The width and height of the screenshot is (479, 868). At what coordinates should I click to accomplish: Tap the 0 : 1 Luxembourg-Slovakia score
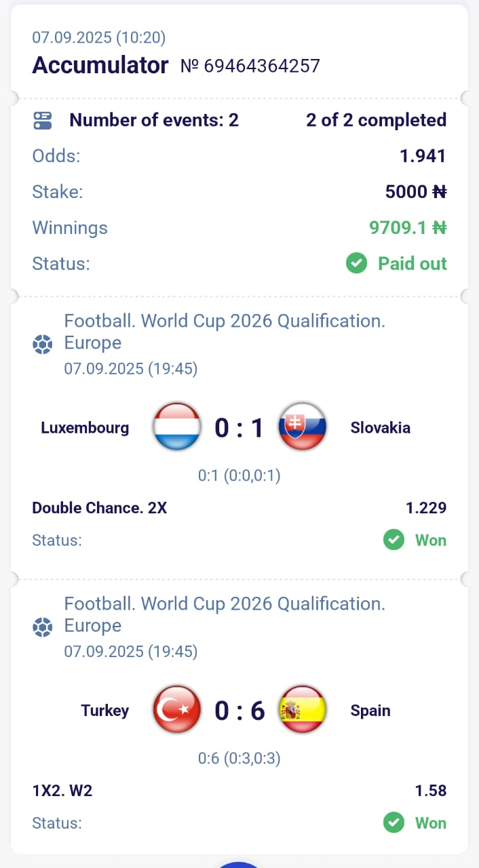point(239,428)
